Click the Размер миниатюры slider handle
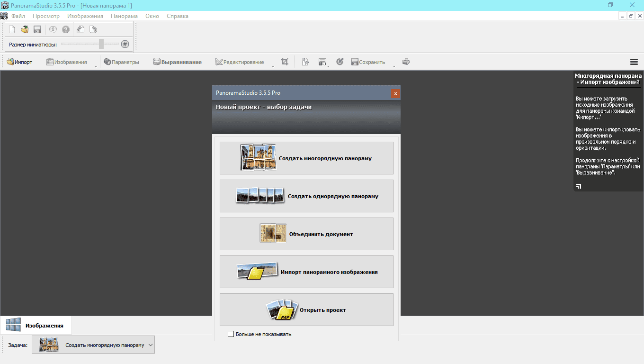The width and height of the screenshot is (644, 364). [101, 44]
